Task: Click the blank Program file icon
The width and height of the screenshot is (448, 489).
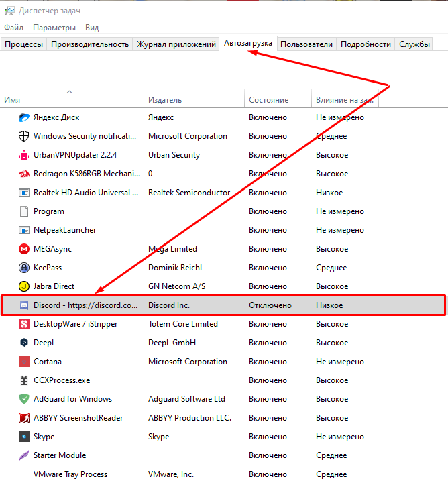Action: click(24, 211)
